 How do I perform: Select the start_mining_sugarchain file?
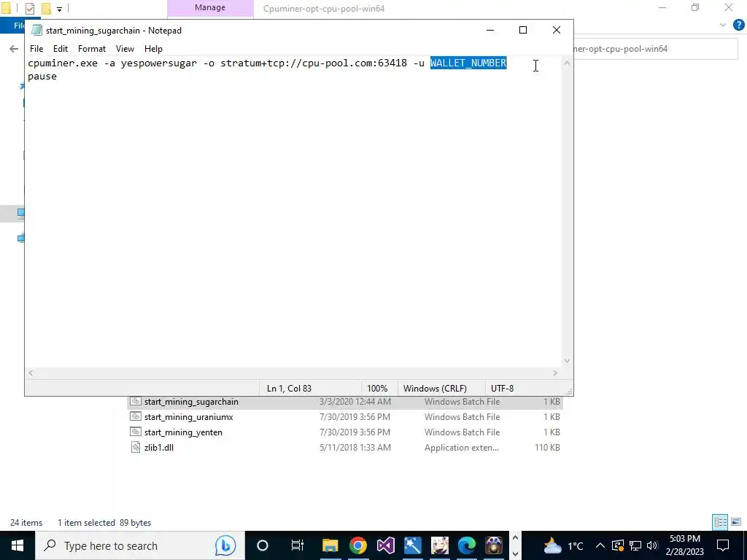click(x=191, y=402)
